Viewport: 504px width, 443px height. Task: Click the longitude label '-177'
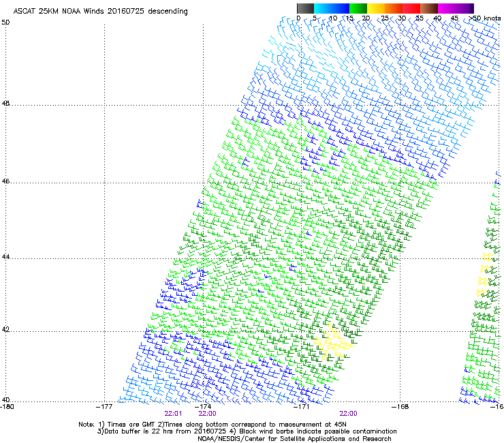point(104,407)
